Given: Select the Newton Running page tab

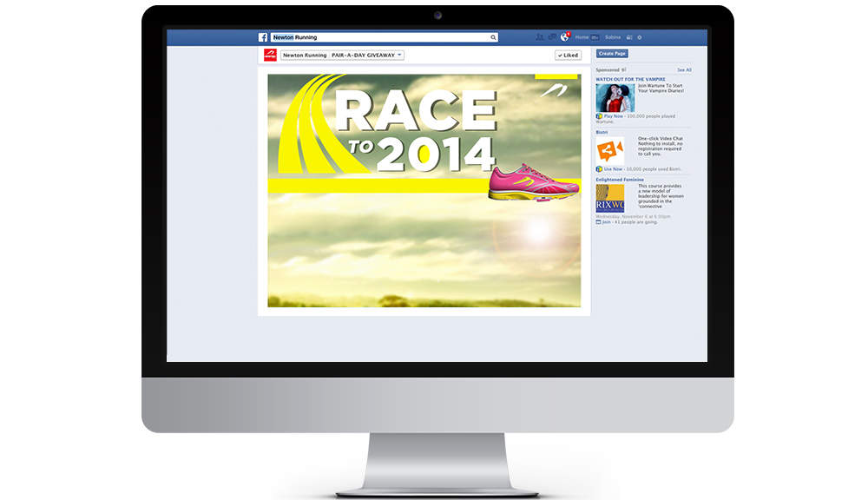Looking at the screenshot, I should click(x=305, y=55).
